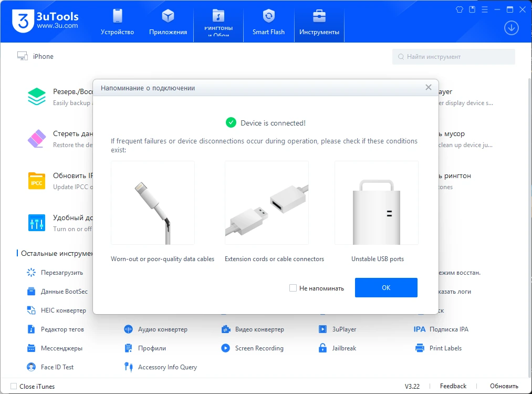The height and width of the screenshot is (394, 532).
Task: Click the 3uTools logo
Action: (46, 20)
